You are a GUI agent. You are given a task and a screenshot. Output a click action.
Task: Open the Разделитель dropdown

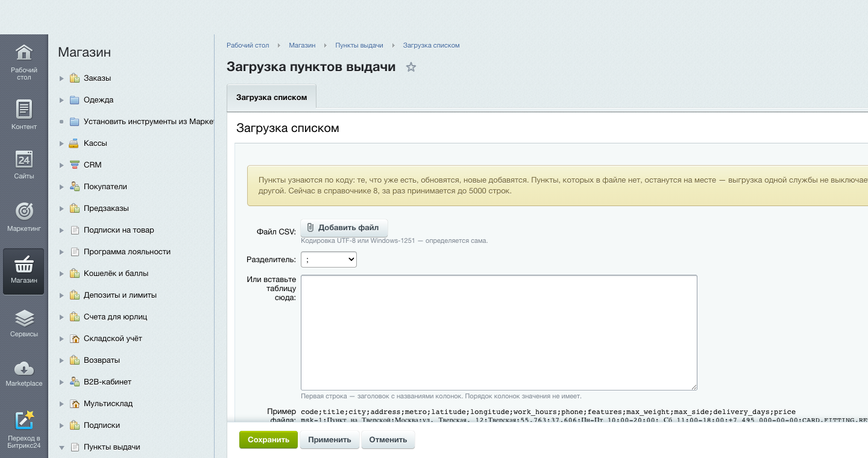coord(329,259)
